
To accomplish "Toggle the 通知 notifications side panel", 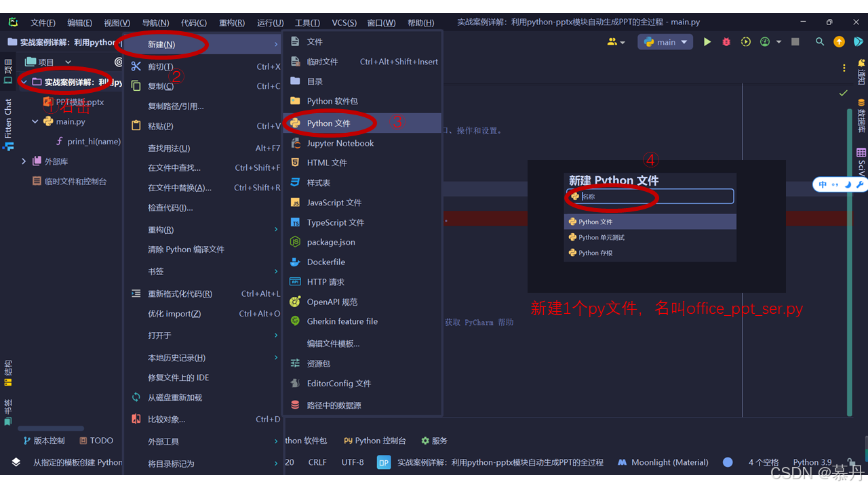I will point(861,71).
